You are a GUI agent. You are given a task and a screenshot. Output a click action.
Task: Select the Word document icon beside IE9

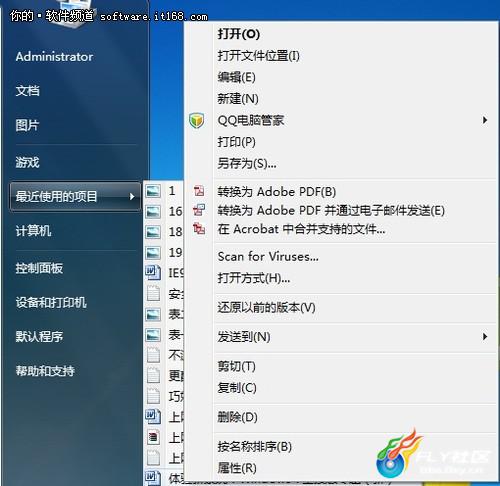[153, 272]
